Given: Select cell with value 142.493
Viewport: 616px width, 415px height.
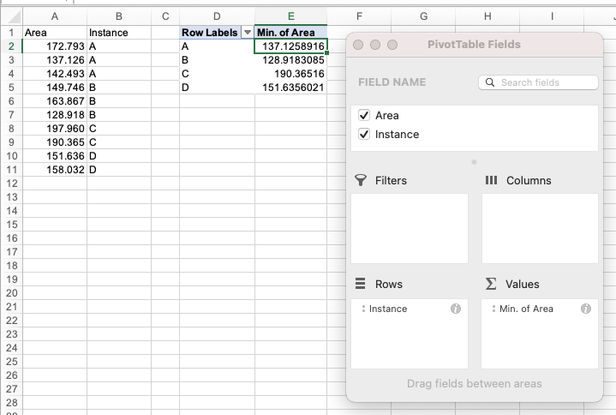Looking at the screenshot, I should coord(55,74).
